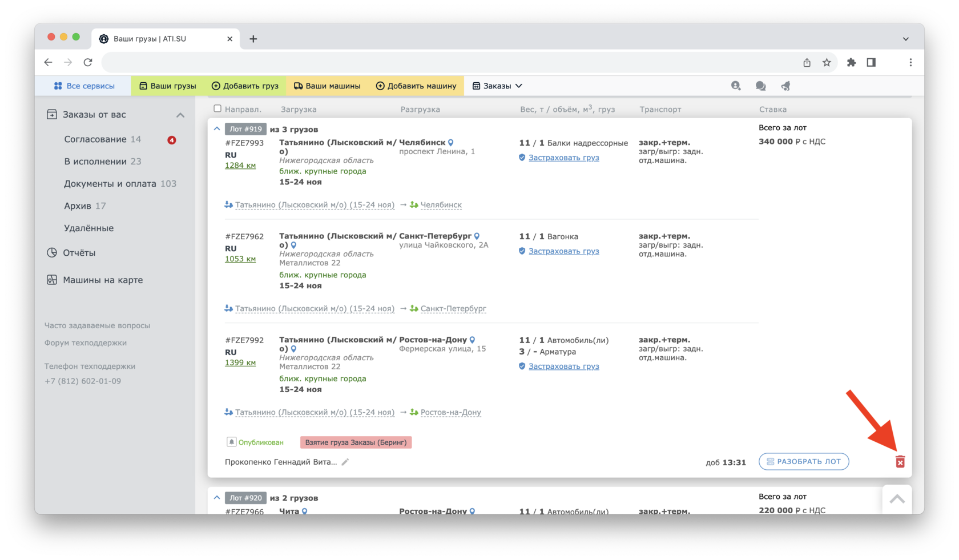Viewport: 959px width, 560px height.
Task: Click browser extensions puzzle icon
Action: click(x=851, y=62)
